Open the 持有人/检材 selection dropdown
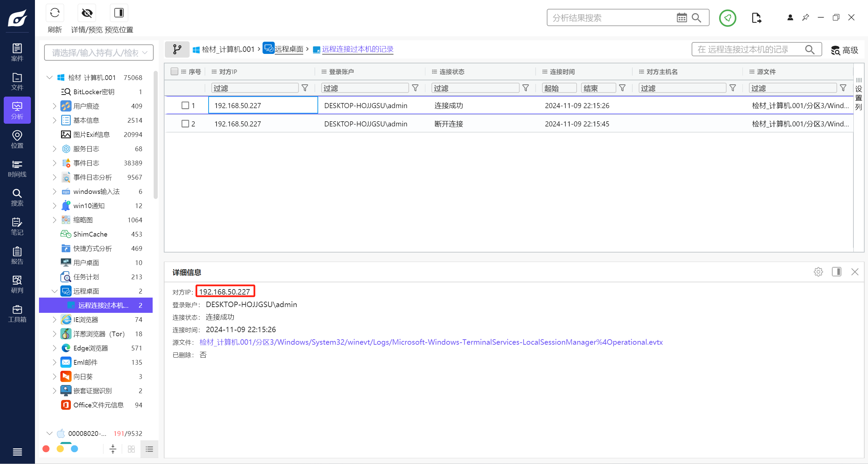This screenshot has width=868, height=464. point(99,53)
